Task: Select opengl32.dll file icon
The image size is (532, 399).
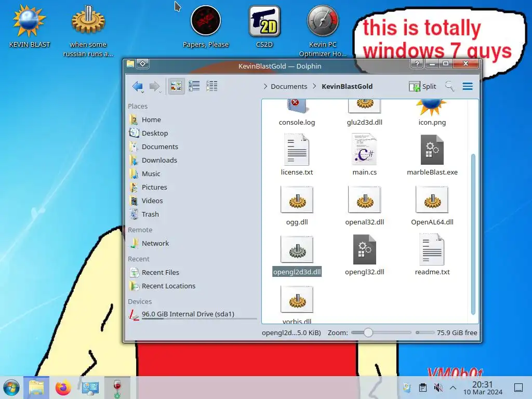Action: coord(364,249)
